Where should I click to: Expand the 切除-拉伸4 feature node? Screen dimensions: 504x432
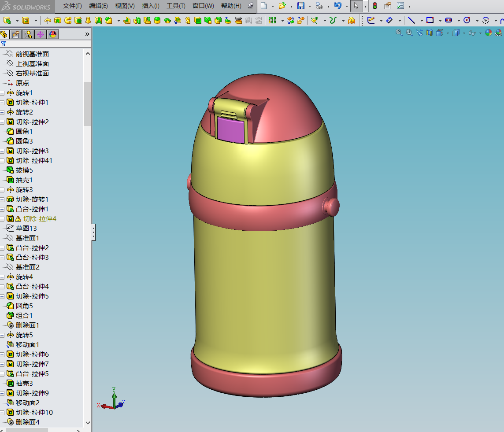pos(2,219)
